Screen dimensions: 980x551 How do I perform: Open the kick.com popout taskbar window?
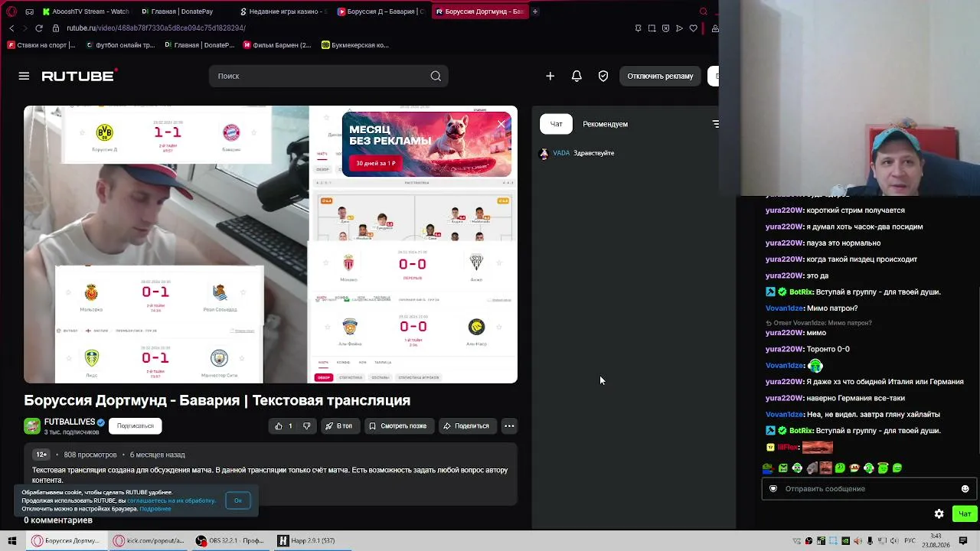[149, 540]
